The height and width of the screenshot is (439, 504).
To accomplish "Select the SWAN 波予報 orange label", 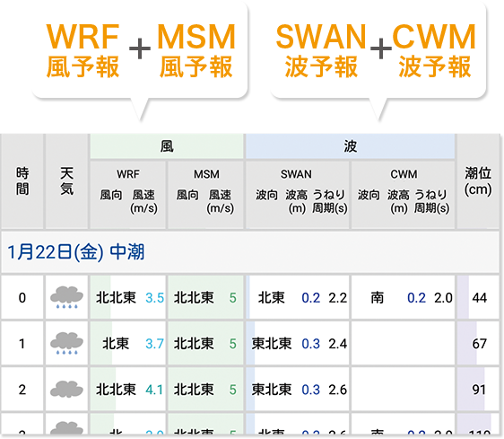I will click(321, 50).
